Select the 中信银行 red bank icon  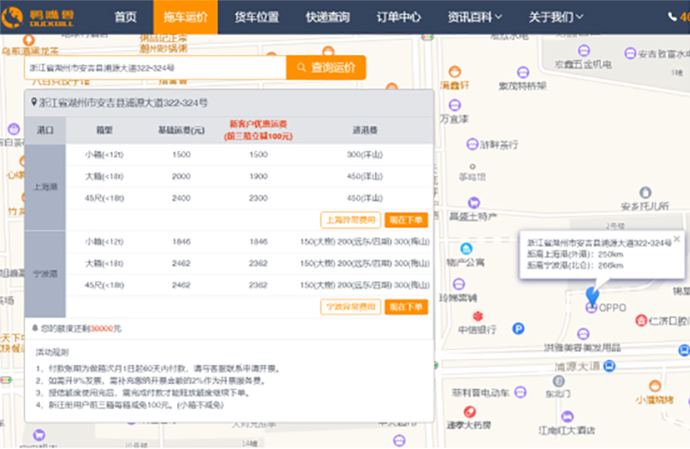click(x=478, y=316)
